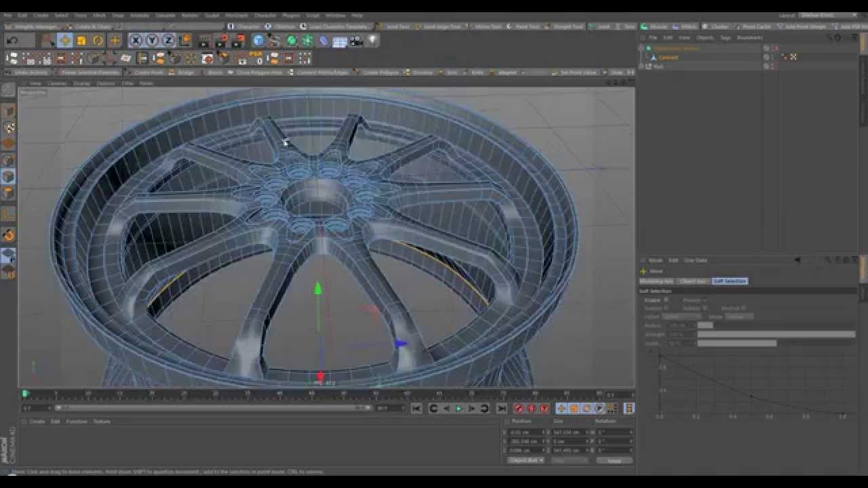The height and width of the screenshot is (488, 868).
Task: Click the Apply button in Coordinates
Action: [614, 460]
